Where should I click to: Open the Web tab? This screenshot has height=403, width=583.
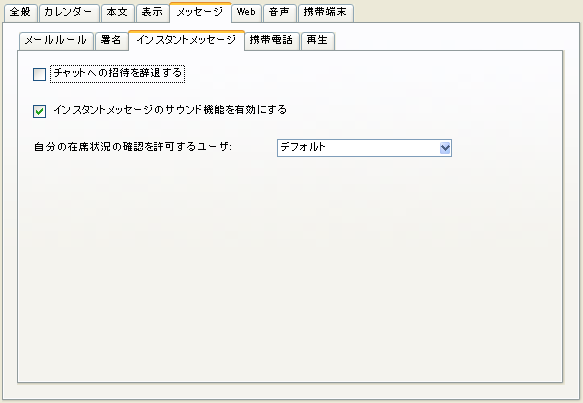[x=246, y=13]
